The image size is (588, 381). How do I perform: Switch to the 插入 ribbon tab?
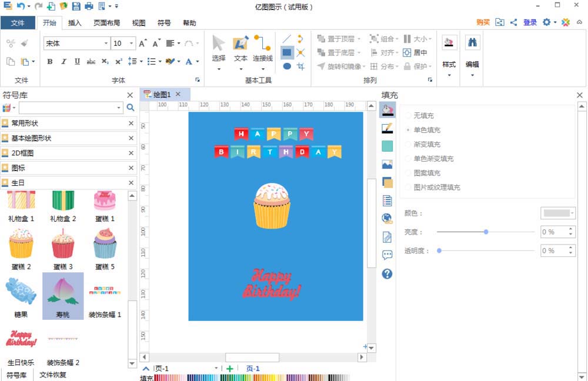75,23
